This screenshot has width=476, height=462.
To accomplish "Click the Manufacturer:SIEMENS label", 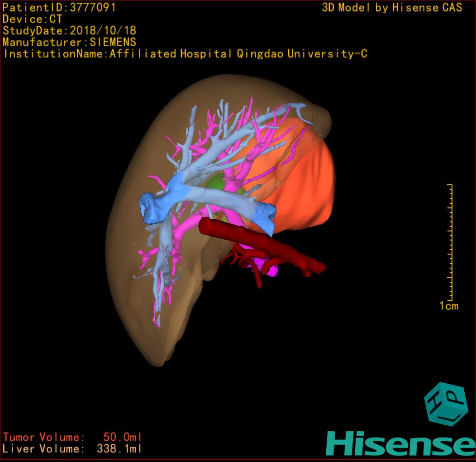I will coord(69,42).
